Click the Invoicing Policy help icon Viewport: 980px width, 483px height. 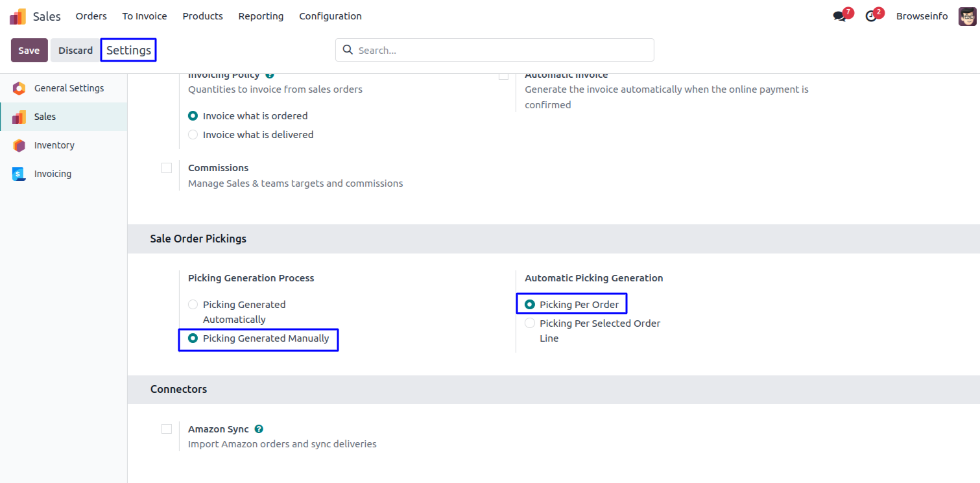click(x=270, y=75)
